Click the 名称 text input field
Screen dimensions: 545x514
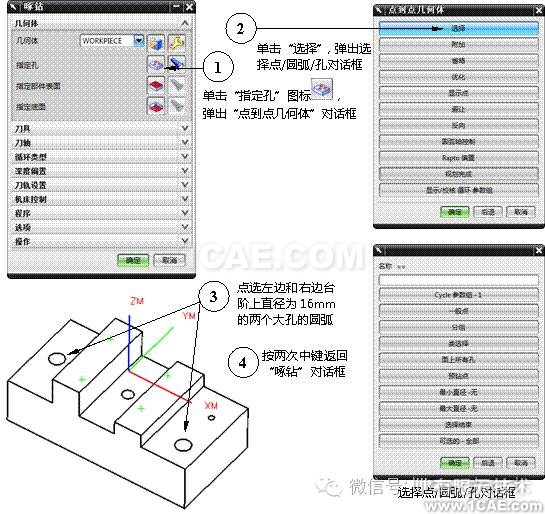click(458, 280)
